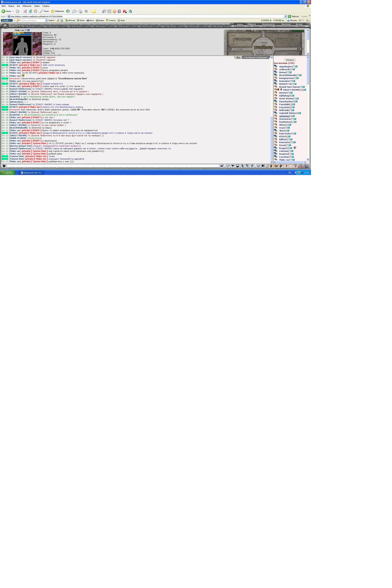Click the Messenger people toolbar icon
This screenshot has width=392, height=588.
tap(130, 11)
